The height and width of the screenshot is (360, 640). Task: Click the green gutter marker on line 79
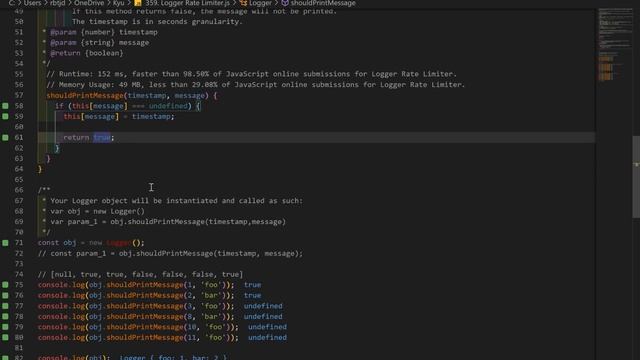[x=5, y=327]
